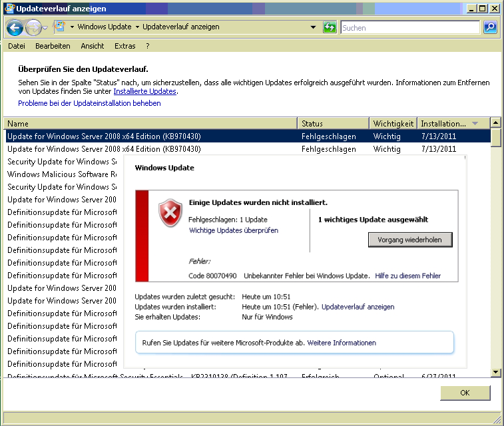Select second KB970430 update row
Screen dimensions: 504x426
pos(248,149)
